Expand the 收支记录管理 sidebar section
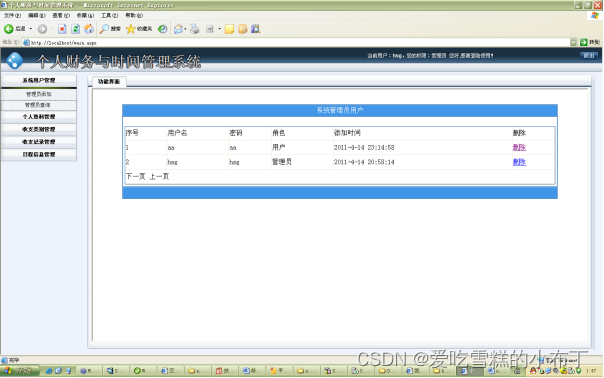The height and width of the screenshot is (378, 604). 39,142
